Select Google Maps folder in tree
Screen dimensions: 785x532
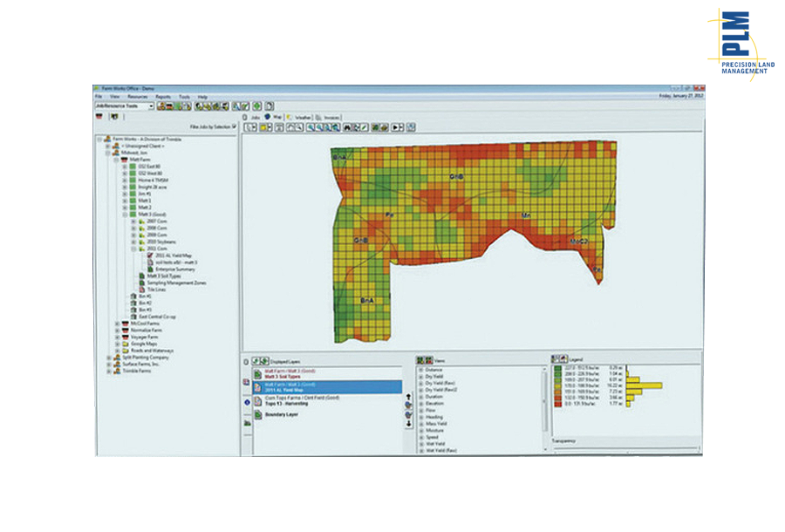point(144,344)
